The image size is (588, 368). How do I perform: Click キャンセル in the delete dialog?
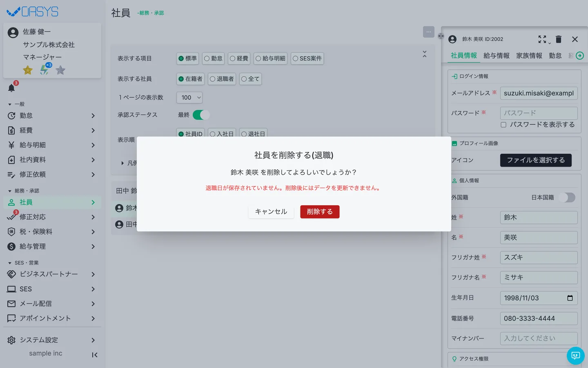click(x=271, y=212)
